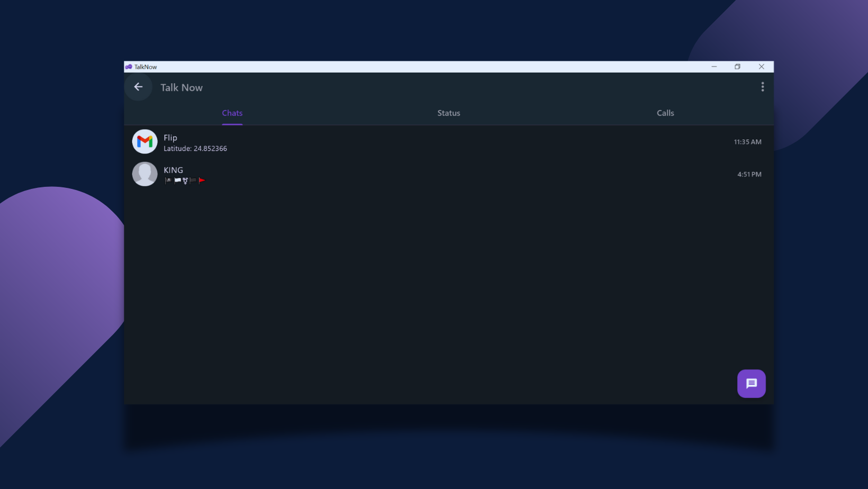
Task: Click the Gmail avatar for the Flip chat
Action: 144,141
